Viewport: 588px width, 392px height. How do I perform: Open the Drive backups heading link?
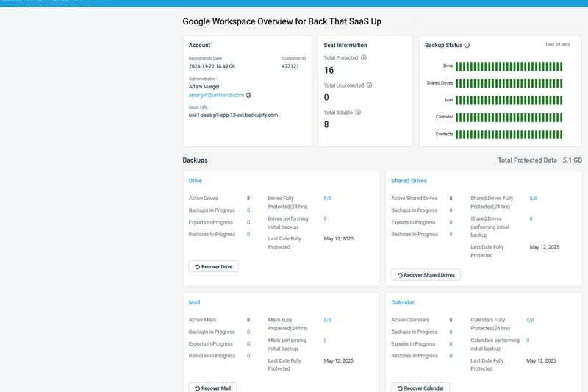(196, 181)
